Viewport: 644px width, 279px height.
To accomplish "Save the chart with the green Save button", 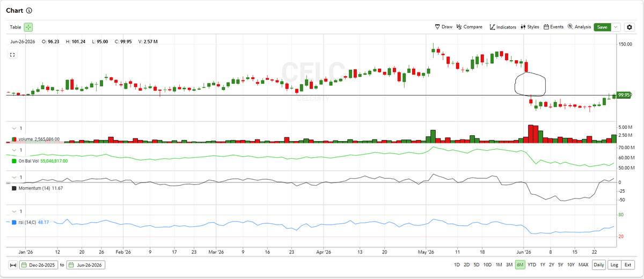I will pyautogui.click(x=603, y=27).
